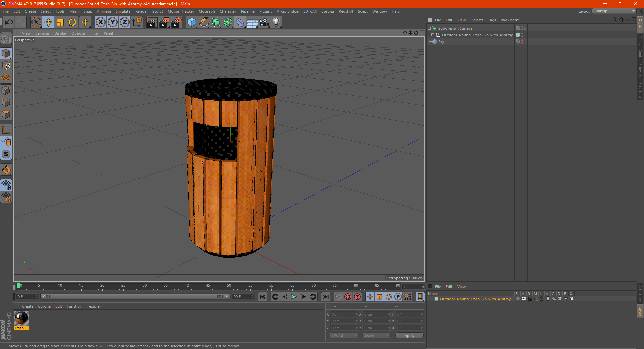Switch to Texture mode
644x349 pixels.
[6, 66]
